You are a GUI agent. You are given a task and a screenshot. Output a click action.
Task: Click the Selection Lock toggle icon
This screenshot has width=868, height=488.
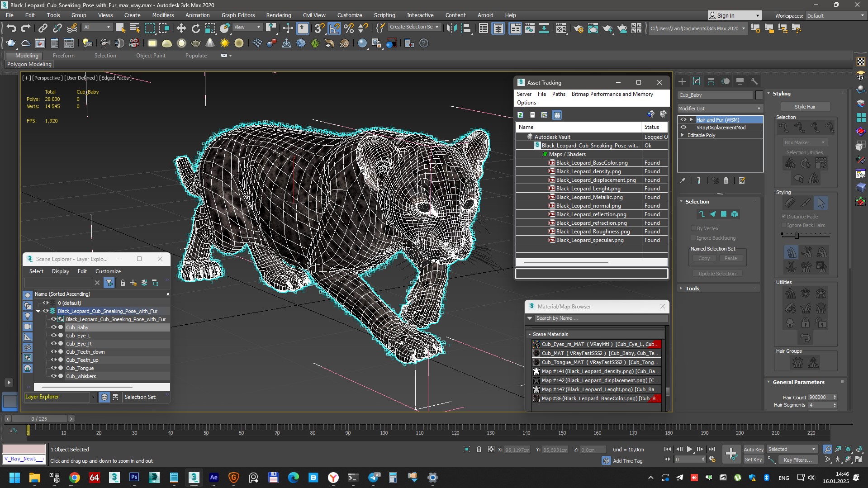click(x=479, y=449)
